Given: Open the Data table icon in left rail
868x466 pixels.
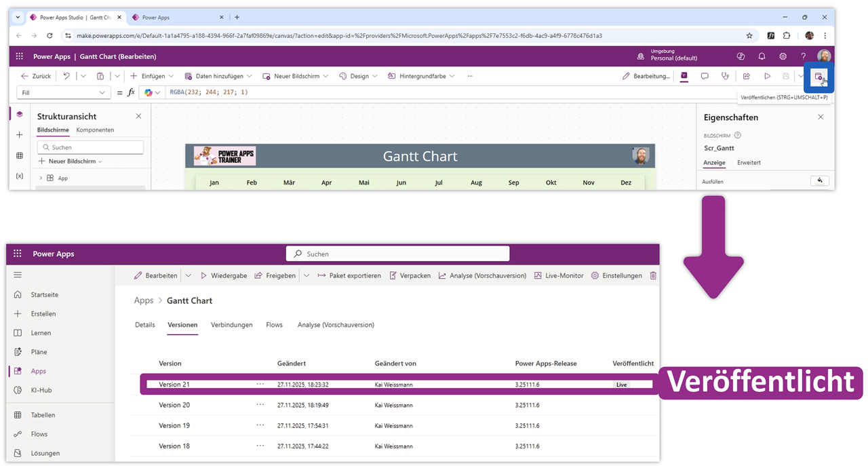Looking at the screenshot, I should click(x=19, y=155).
